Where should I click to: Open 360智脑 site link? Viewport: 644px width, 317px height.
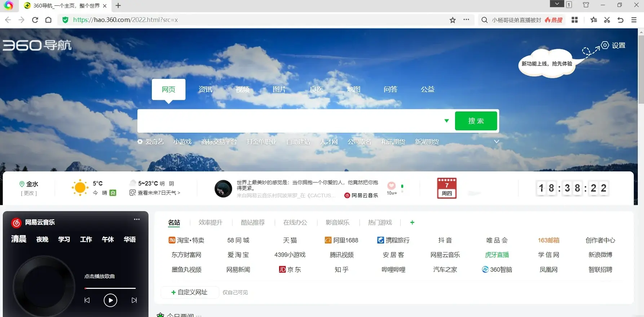497,269
